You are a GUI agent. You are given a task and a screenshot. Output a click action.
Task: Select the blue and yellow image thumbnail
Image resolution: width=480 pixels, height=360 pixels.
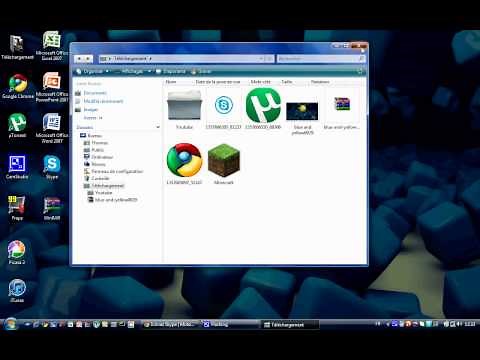point(302,117)
